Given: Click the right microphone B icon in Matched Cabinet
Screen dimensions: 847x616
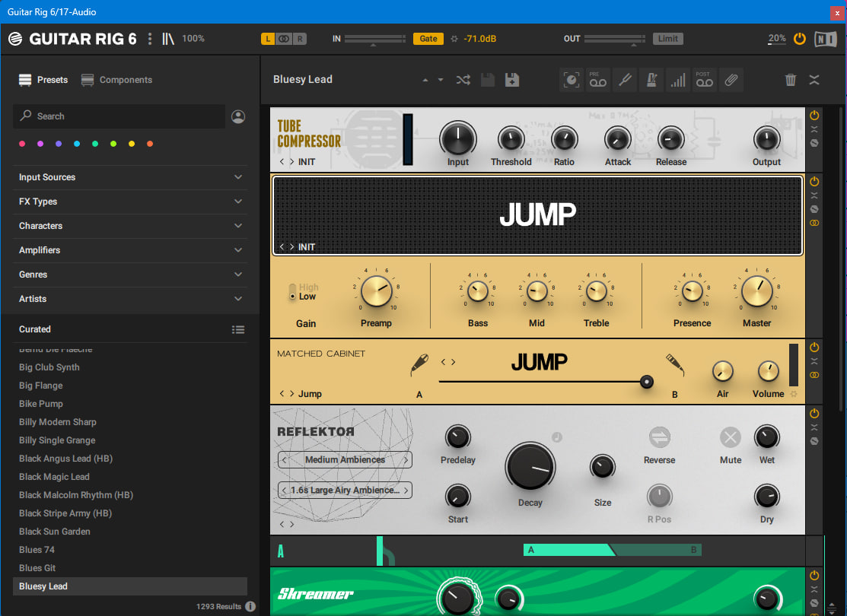Looking at the screenshot, I should click(x=675, y=364).
